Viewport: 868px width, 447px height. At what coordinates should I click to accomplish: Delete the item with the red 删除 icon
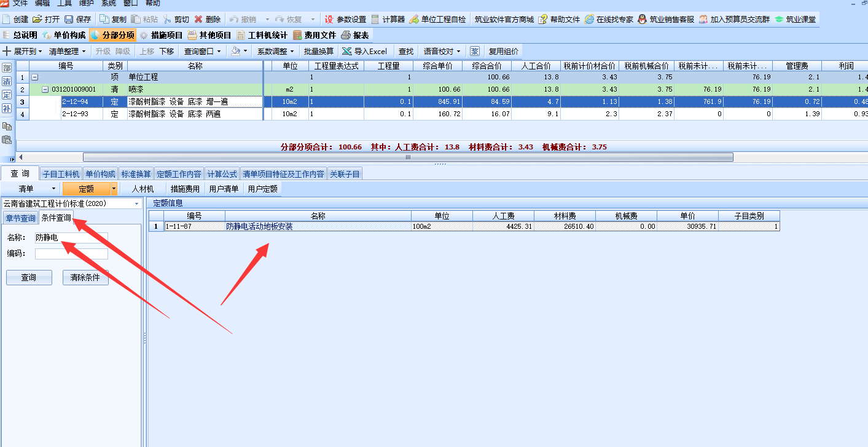[198, 19]
